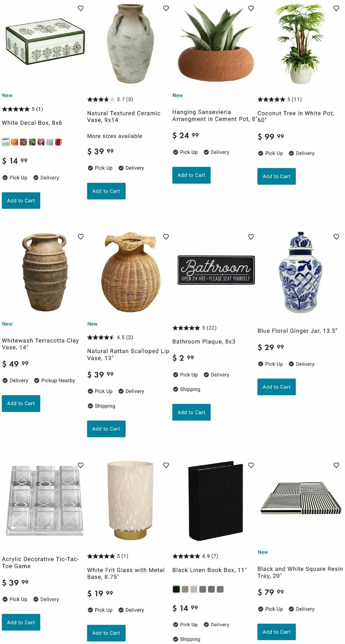Heart the Bathroom Plaque item
The height and width of the screenshot is (644, 345).
[x=251, y=237]
